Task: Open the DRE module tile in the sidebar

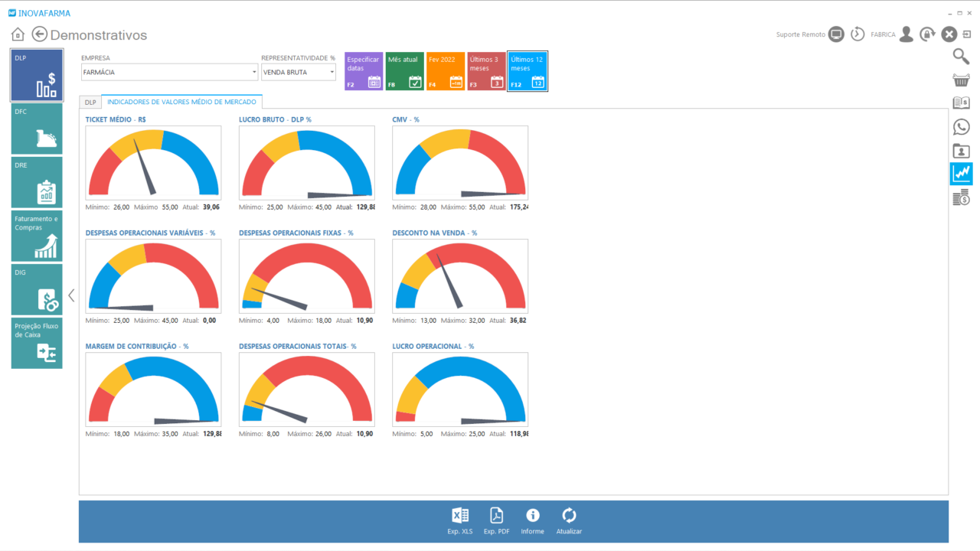Action: click(x=37, y=182)
